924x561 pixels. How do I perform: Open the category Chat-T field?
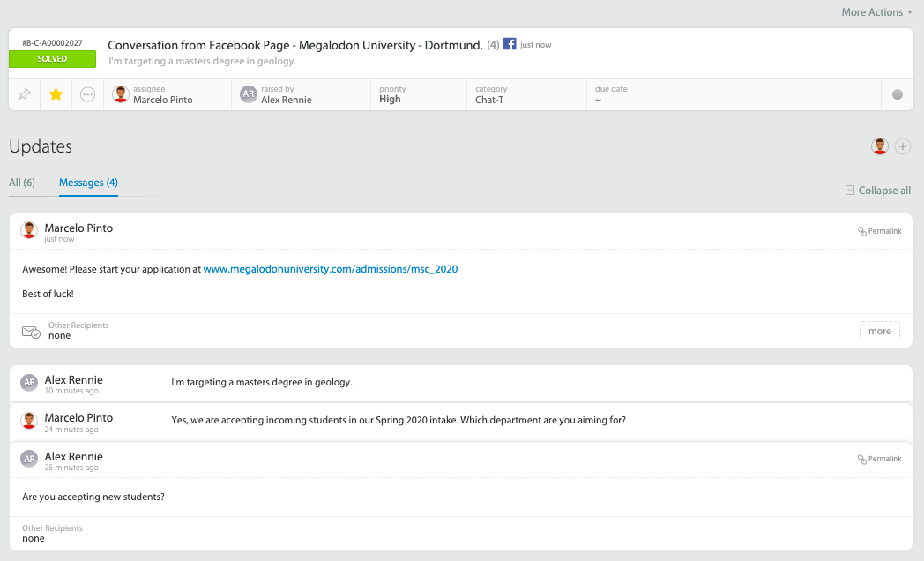point(527,94)
